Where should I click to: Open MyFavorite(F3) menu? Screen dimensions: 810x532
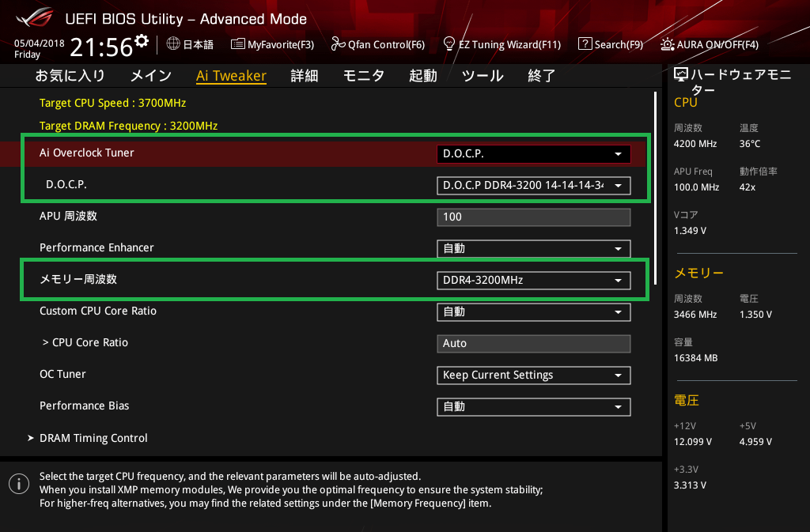272,44
